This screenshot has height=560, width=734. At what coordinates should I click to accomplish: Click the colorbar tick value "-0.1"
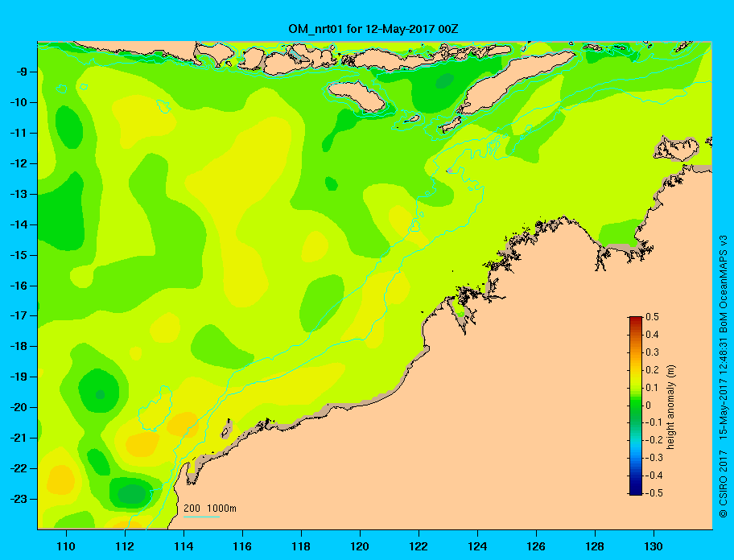click(654, 422)
